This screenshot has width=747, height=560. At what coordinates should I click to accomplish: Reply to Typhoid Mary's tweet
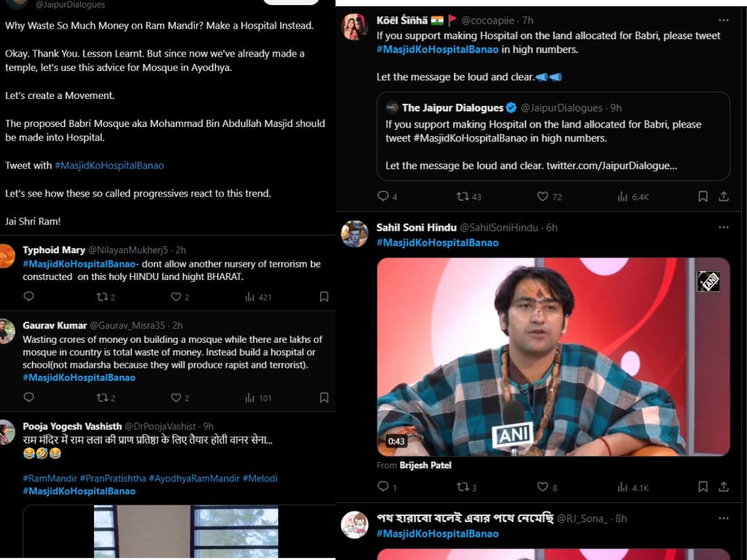click(29, 297)
